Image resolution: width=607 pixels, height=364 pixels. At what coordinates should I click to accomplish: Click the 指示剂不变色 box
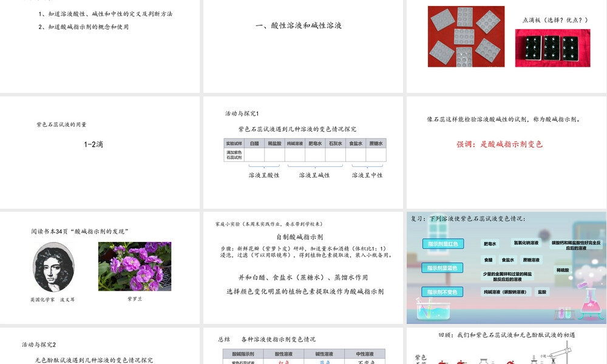(x=442, y=292)
